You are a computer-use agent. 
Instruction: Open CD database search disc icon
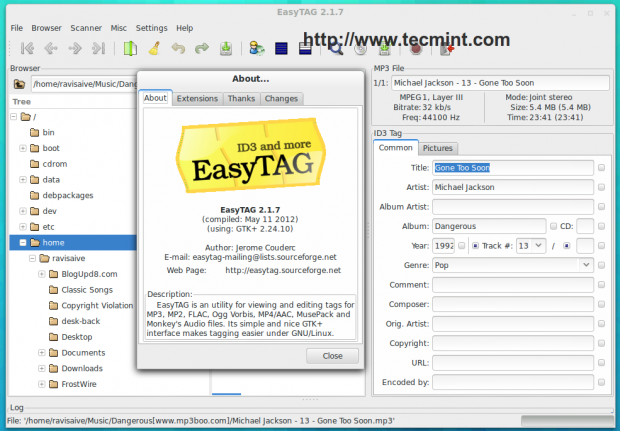360,49
